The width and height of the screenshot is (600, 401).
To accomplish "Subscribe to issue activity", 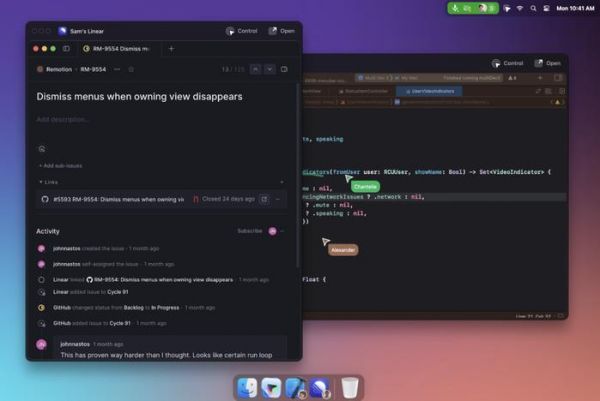I will pyautogui.click(x=249, y=231).
